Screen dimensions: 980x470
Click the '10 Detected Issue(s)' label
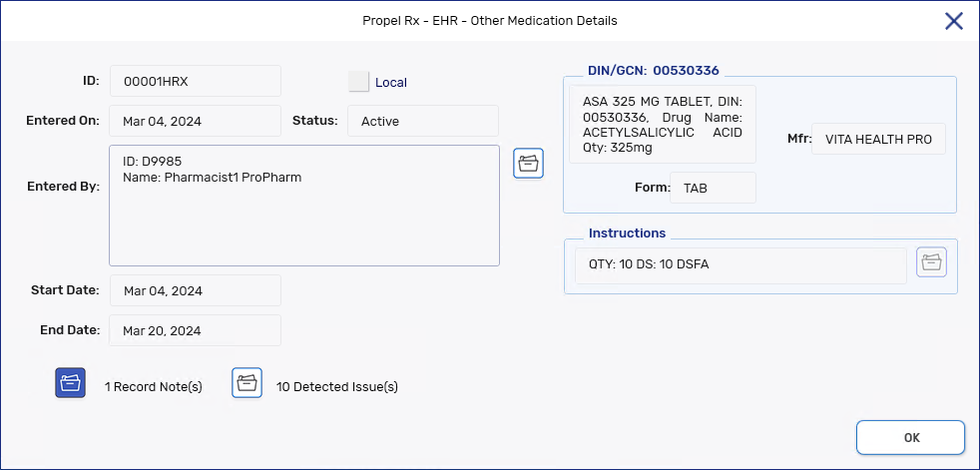tap(337, 387)
